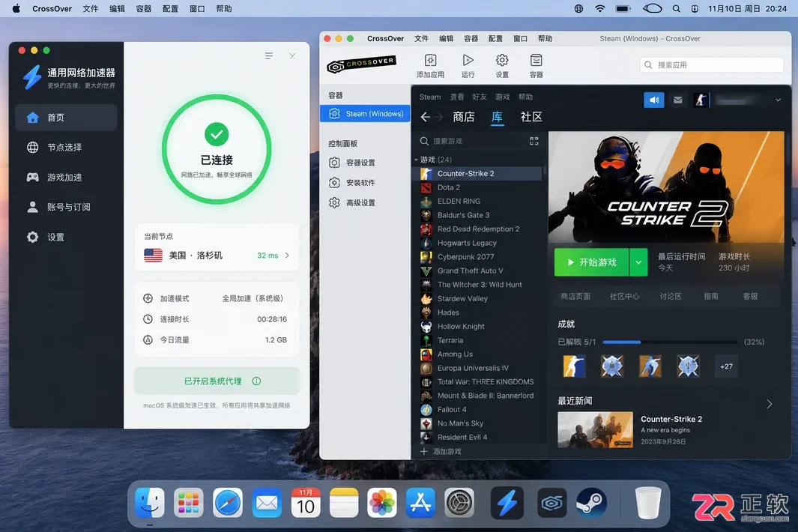
Task: Click the 运行 play icon in the toolbar
Action: click(468, 61)
